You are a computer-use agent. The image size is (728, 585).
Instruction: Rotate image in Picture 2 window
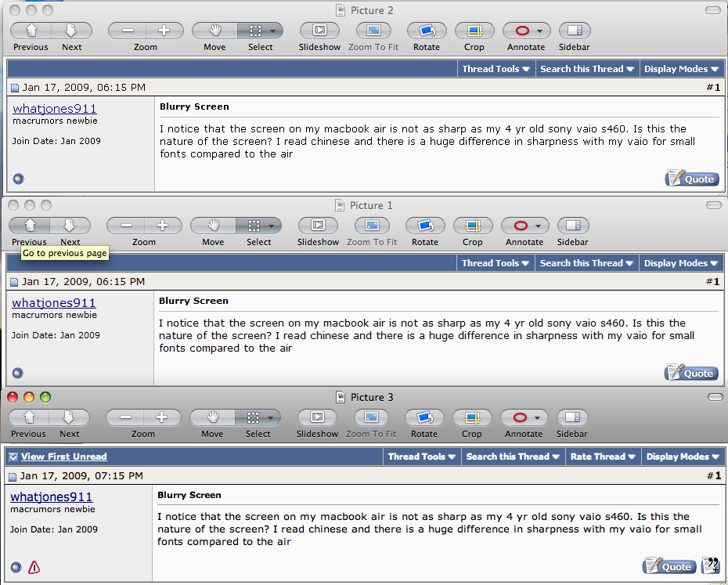pyautogui.click(x=427, y=31)
